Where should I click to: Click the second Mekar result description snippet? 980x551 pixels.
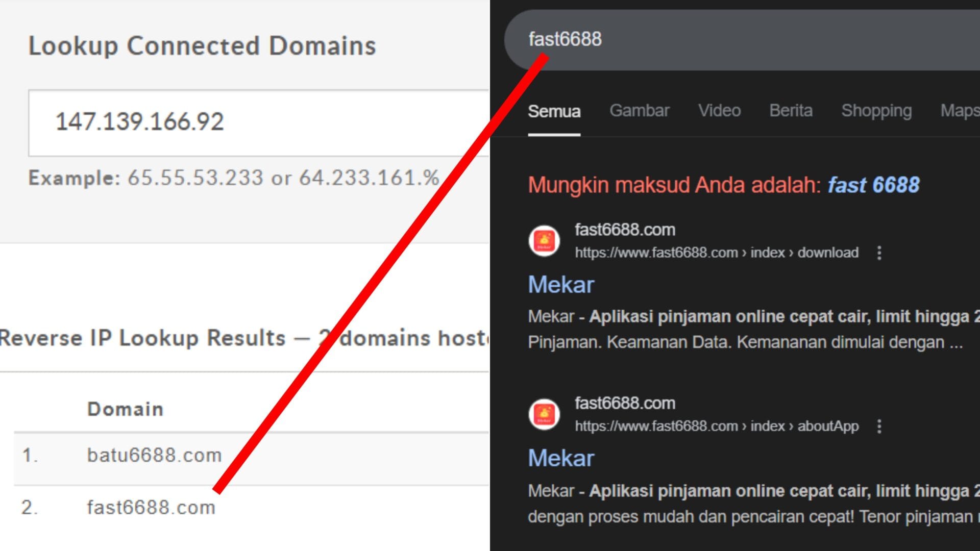[x=753, y=504]
